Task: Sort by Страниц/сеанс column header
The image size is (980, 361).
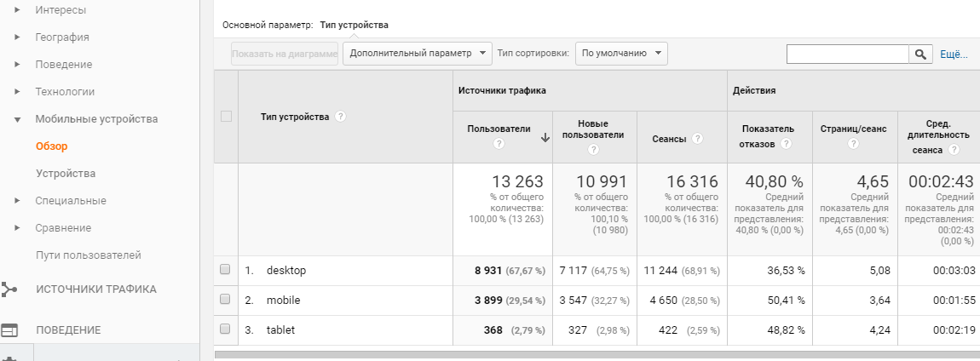Action: [853, 129]
